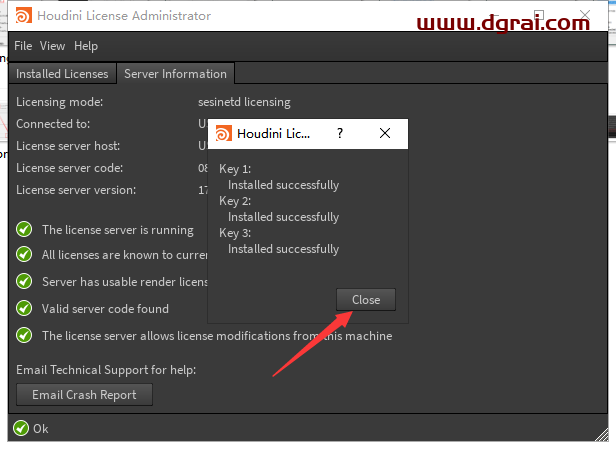The height and width of the screenshot is (449, 616).
Task: Open the View menu
Action: 52,46
